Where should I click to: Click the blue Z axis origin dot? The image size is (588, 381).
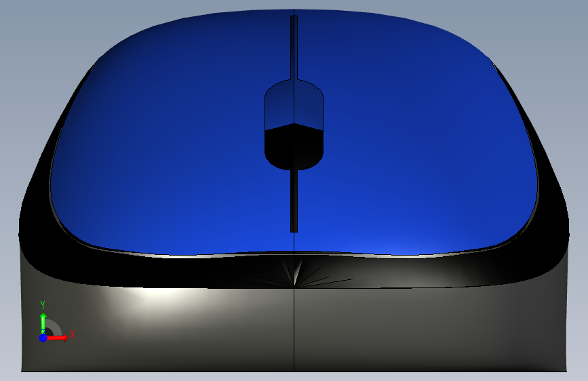(x=43, y=338)
